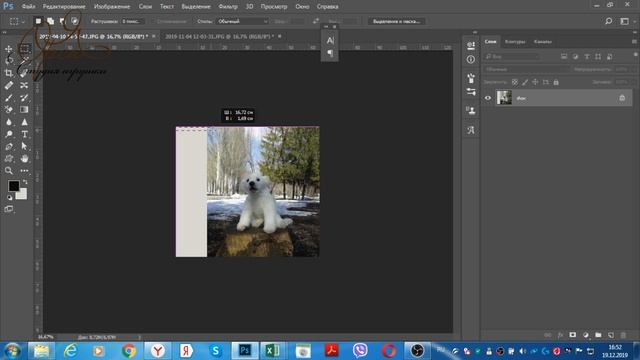Select the Path Selection arrow tool
Image resolution: width=640 pixels, height=360 pixels.
tap(24, 146)
